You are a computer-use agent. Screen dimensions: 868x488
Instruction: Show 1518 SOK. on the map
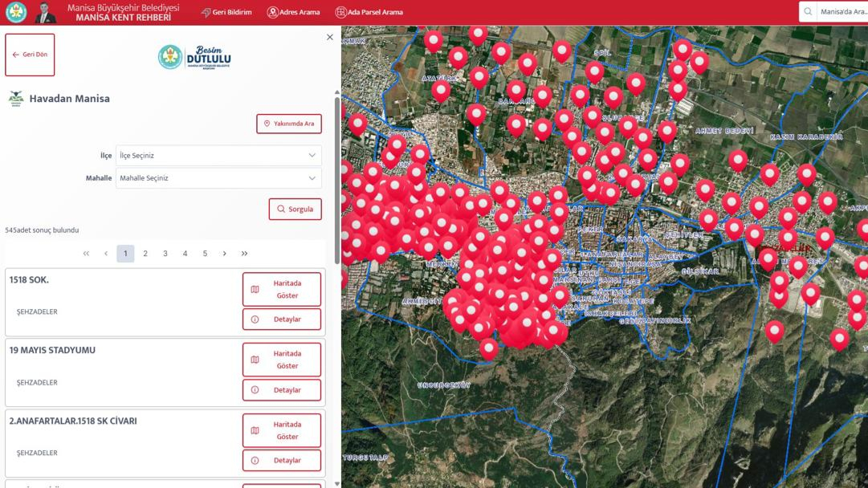click(x=282, y=290)
